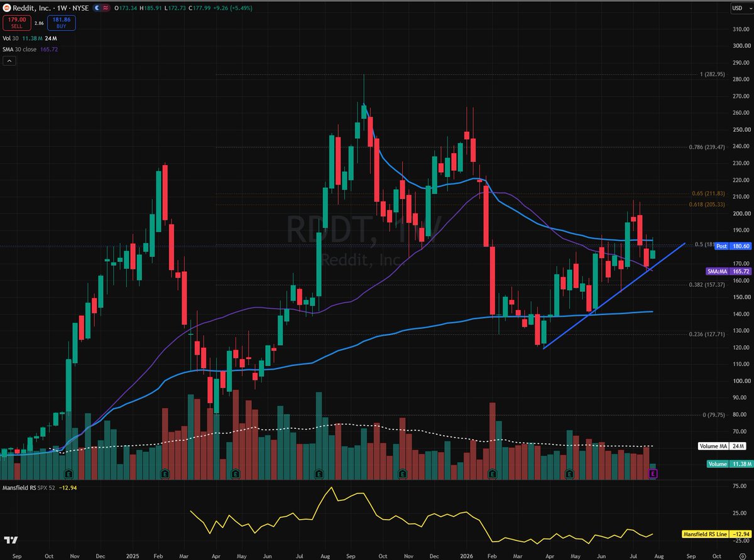Open the earnings marker near May 2025

235,473
